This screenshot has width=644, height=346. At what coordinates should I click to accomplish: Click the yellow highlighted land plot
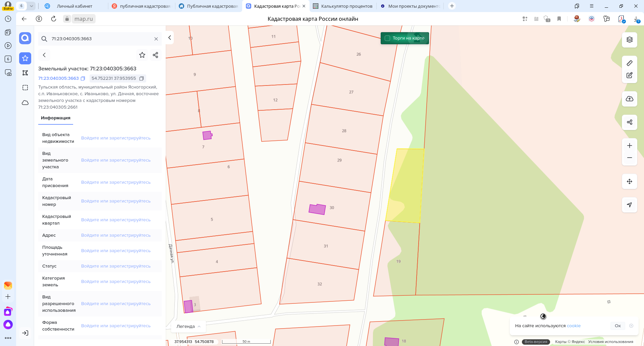click(x=406, y=184)
